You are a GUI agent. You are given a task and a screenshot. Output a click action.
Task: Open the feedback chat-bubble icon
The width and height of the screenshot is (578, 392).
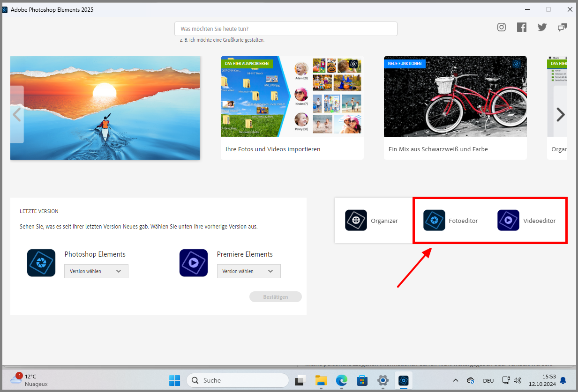(562, 27)
